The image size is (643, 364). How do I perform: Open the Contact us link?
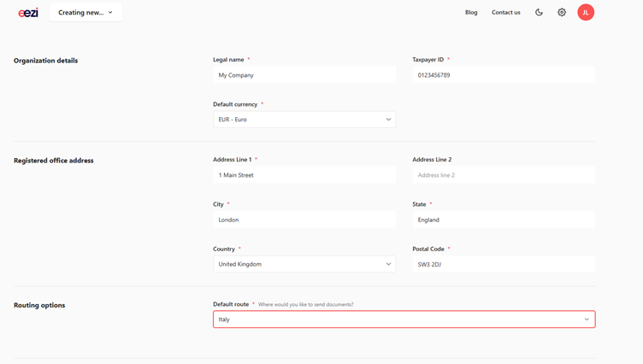[x=505, y=12]
